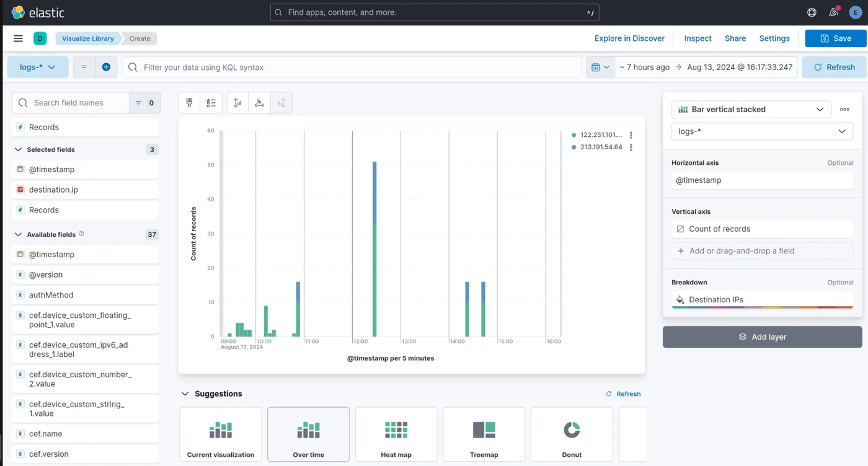Open Explore in Discover link
Image resolution: width=868 pixels, height=466 pixels.
point(629,38)
